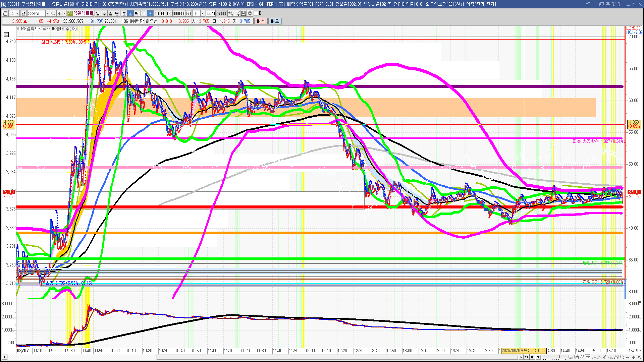Click the speaker sound icon in toolbar
Image resolution: width=644 pixels, height=362 pixels.
point(59,13)
